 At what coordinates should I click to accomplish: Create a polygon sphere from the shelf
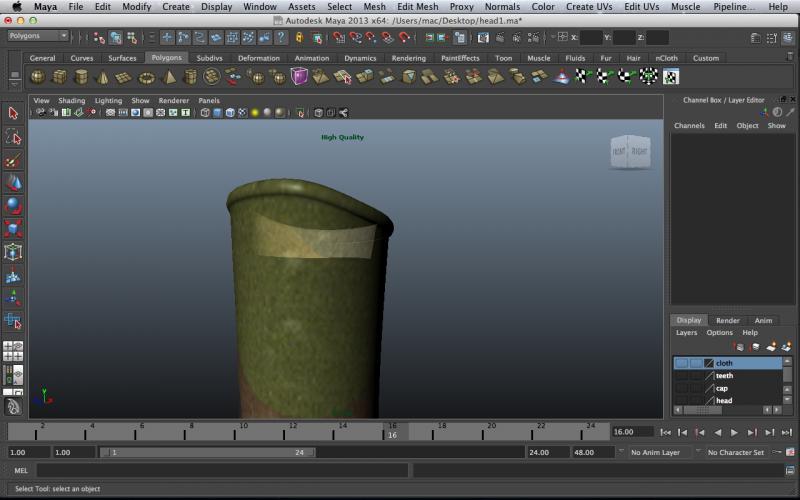click(37, 77)
